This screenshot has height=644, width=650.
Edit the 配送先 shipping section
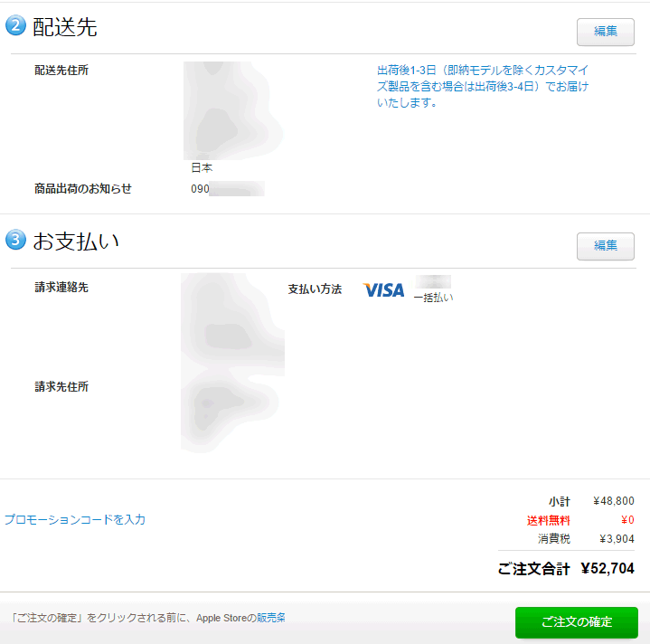[605, 32]
